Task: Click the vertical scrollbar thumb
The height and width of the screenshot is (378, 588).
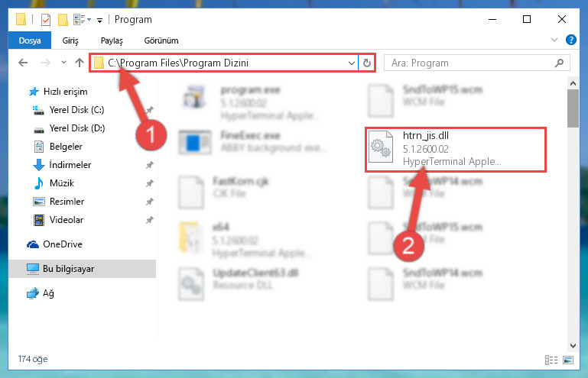Action: coord(573,108)
